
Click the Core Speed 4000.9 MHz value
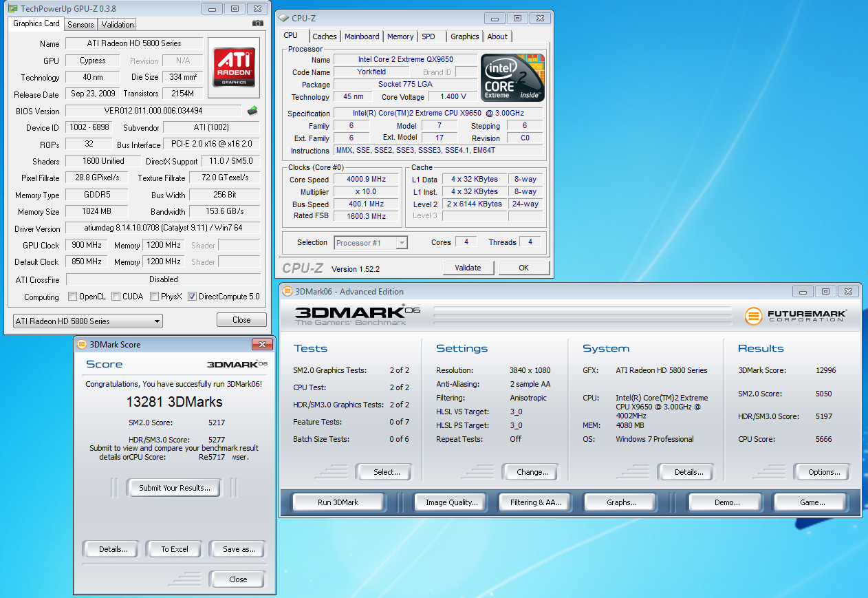367,180
